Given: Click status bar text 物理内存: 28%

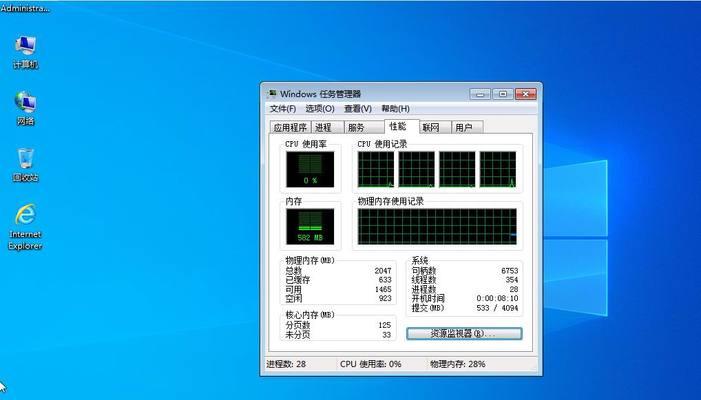Looking at the screenshot, I should (458, 364).
